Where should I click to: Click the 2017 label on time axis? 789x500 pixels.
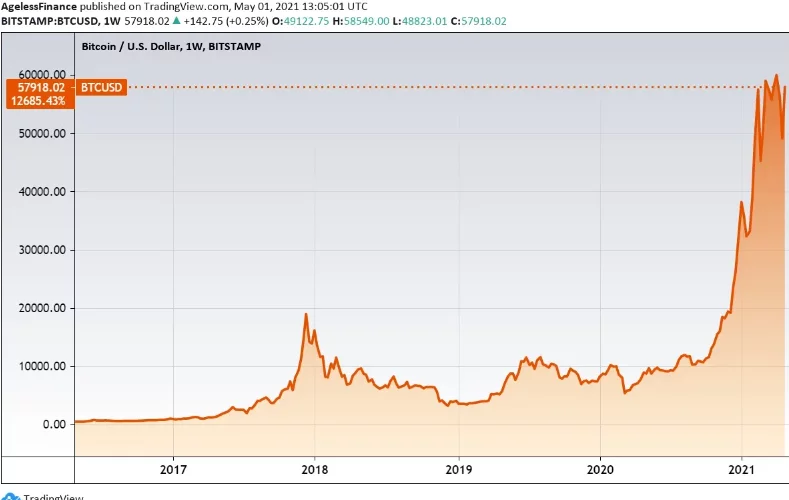point(173,468)
